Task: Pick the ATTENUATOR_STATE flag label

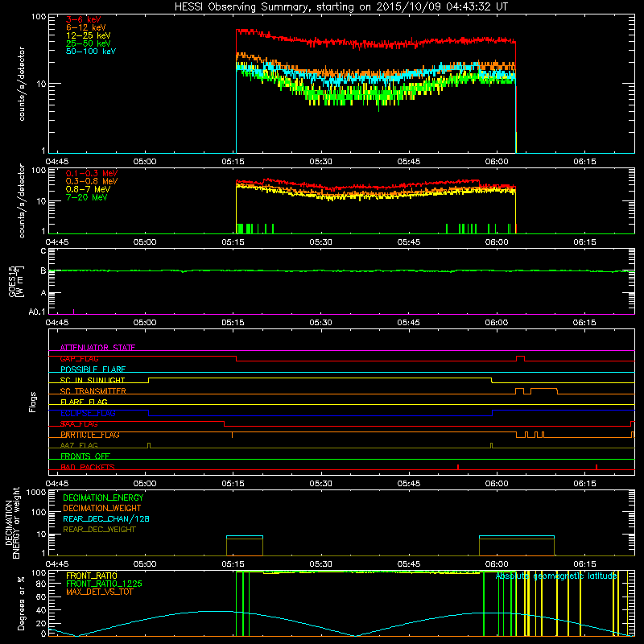Action: [x=97, y=348]
